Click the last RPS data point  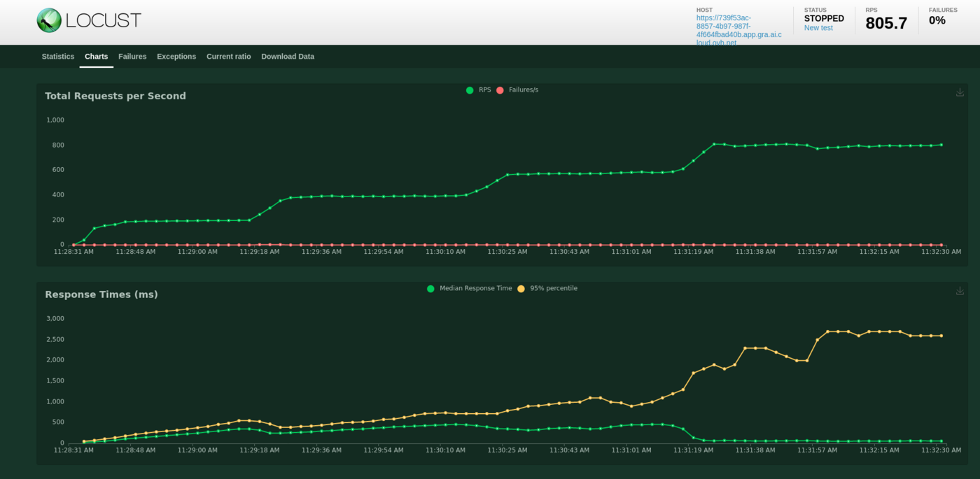[941, 145]
